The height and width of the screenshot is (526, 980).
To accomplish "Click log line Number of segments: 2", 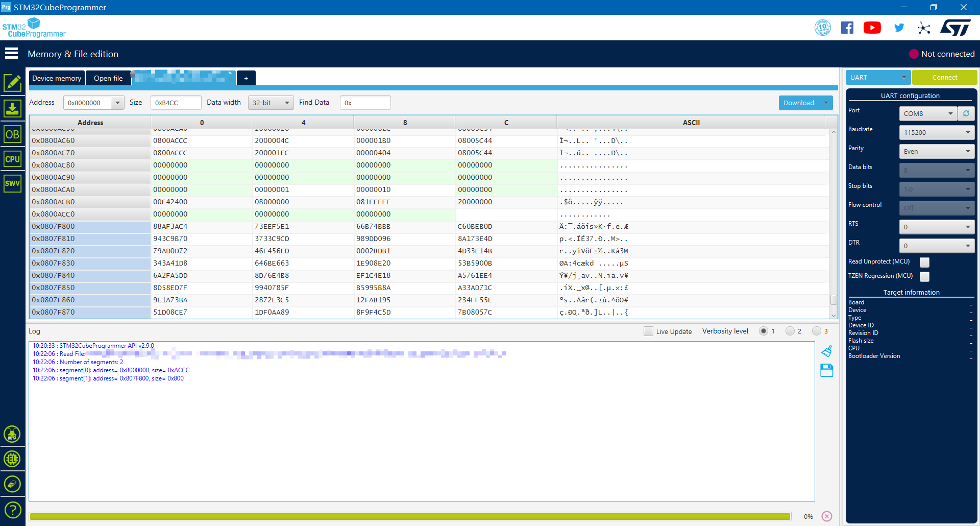I will coord(78,362).
